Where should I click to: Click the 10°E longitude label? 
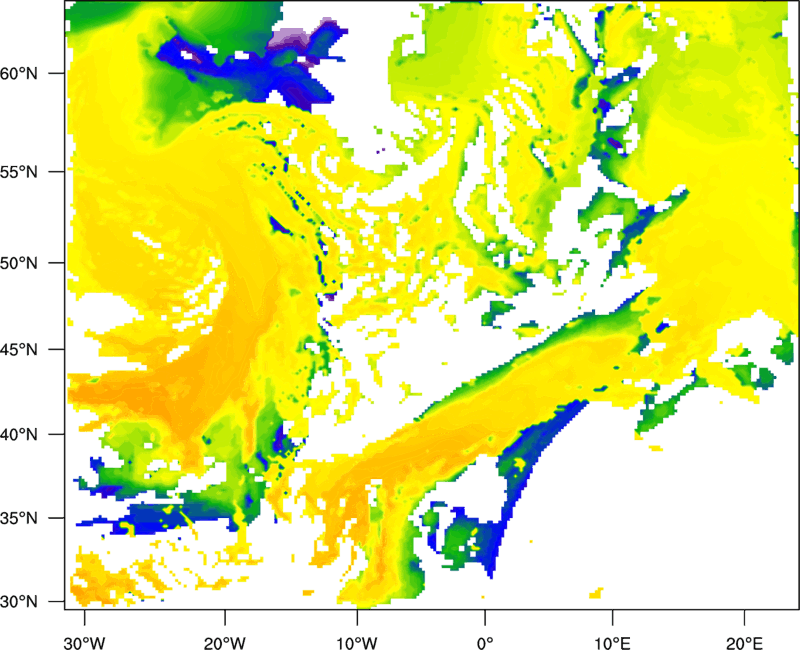612,643
